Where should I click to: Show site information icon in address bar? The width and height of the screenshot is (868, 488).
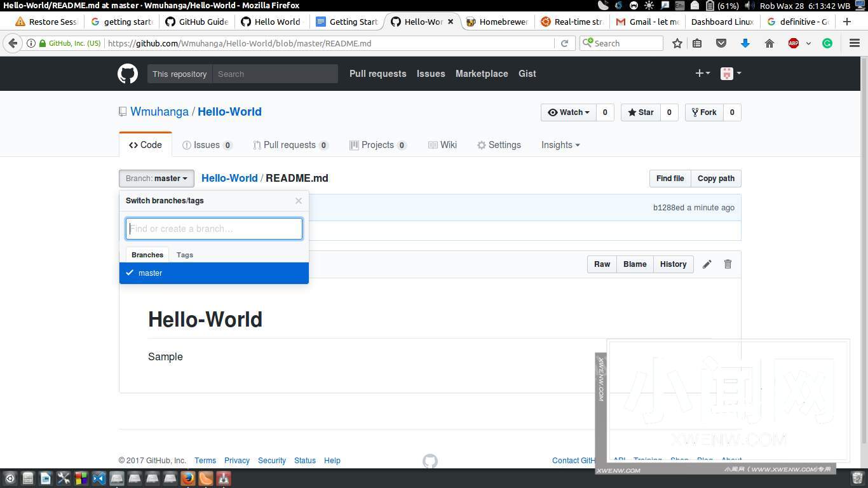click(x=31, y=43)
